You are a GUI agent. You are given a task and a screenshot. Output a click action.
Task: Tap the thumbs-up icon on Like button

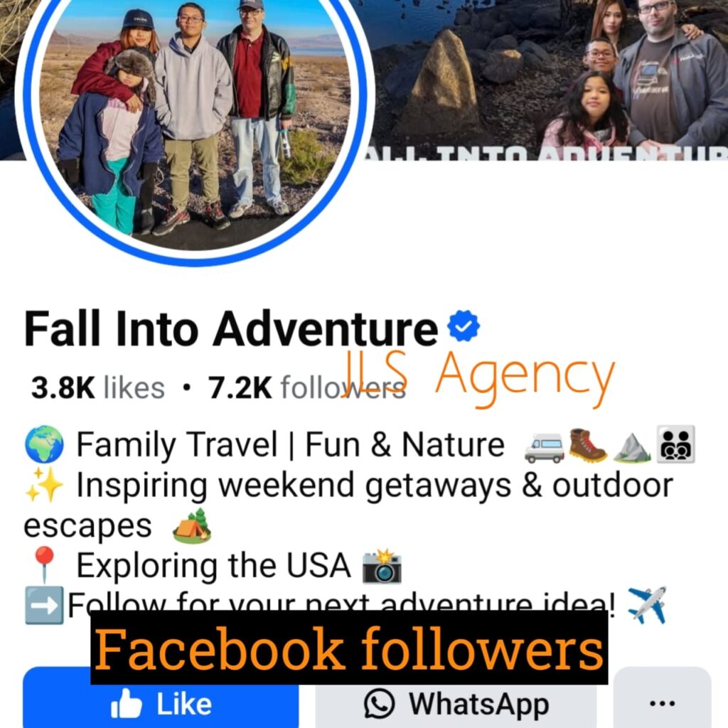tap(126, 703)
